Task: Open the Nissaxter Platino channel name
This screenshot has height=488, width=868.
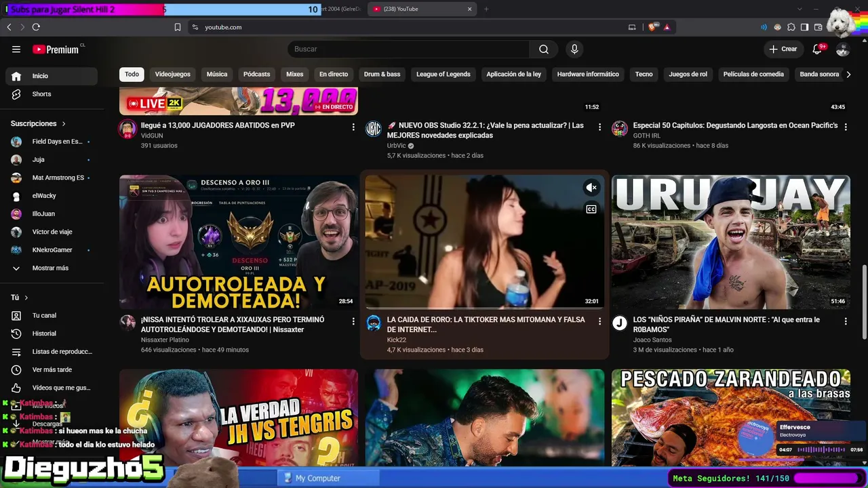Action: click(x=165, y=340)
